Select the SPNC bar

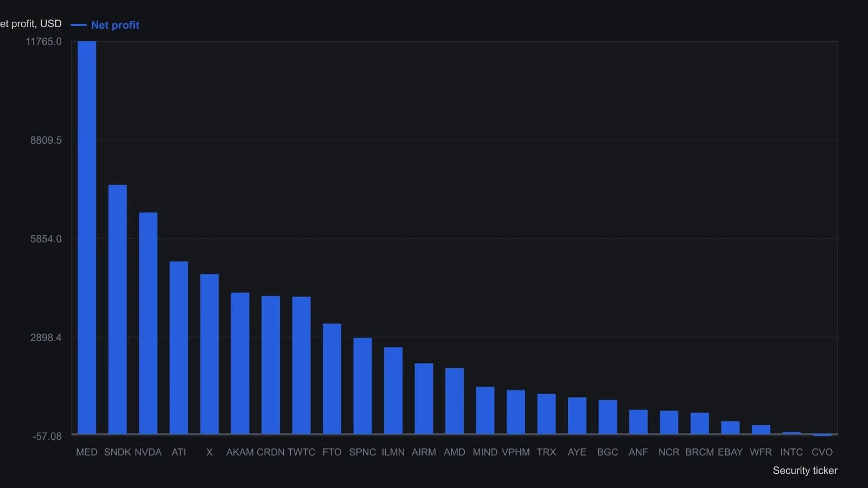point(363,386)
